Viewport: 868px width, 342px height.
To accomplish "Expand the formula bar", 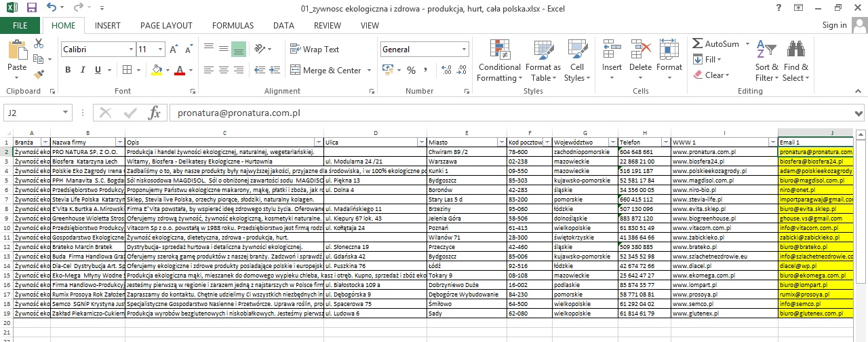I will point(859,113).
